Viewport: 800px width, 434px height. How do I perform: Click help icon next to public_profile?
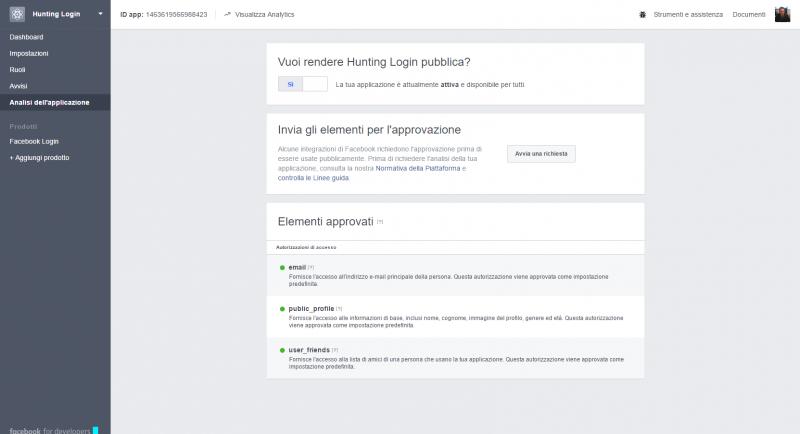point(339,309)
